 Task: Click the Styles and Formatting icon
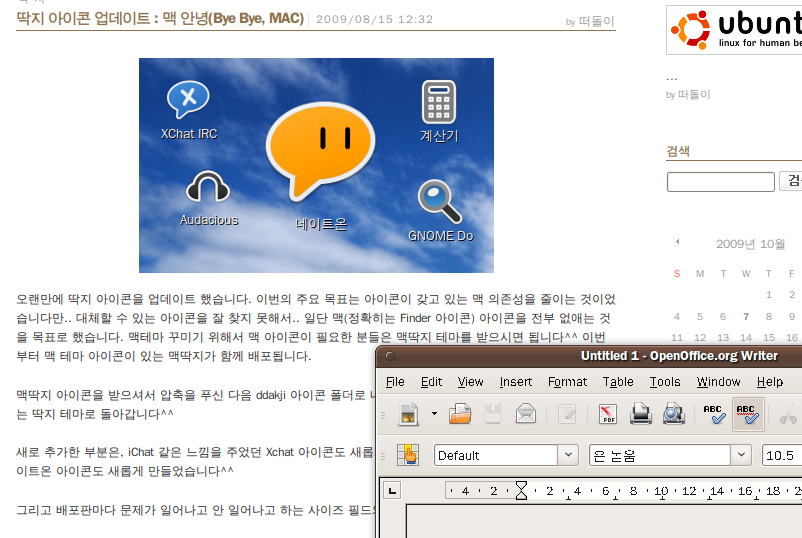408,455
